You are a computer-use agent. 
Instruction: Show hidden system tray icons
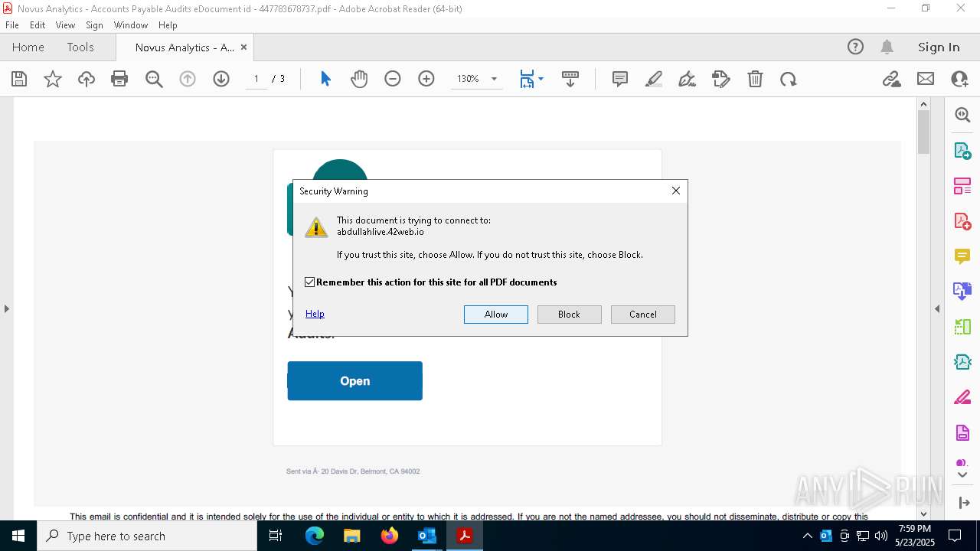tap(807, 536)
